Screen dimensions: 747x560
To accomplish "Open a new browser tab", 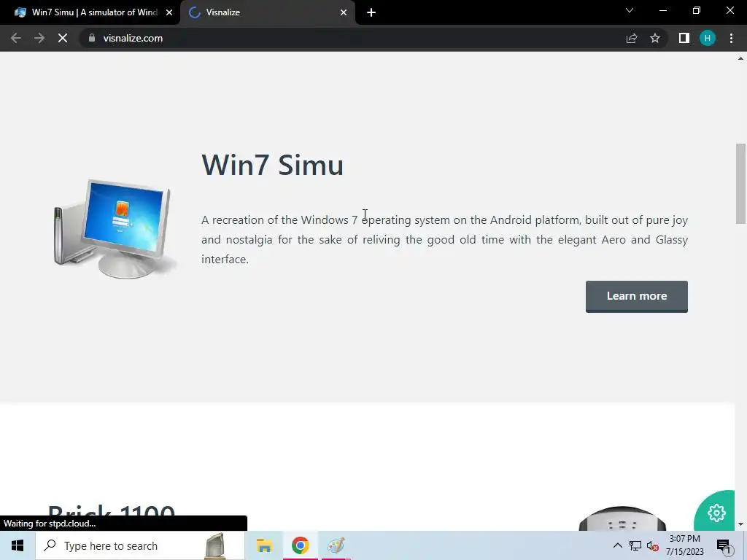I will 371,13.
